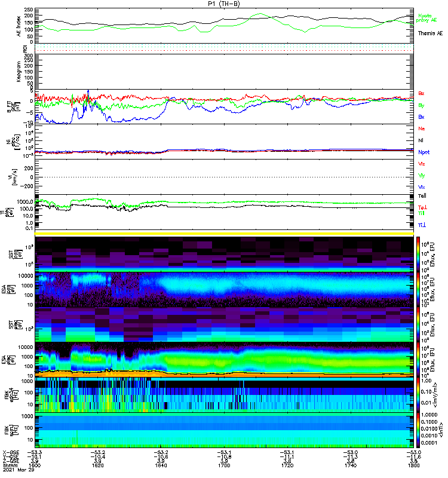Click the green Viy velocity legend

pos(422,176)
